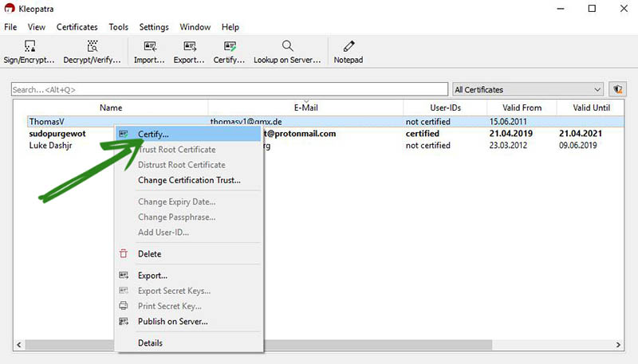Click the horizontal scrollbar right arrow

[618, 345]
